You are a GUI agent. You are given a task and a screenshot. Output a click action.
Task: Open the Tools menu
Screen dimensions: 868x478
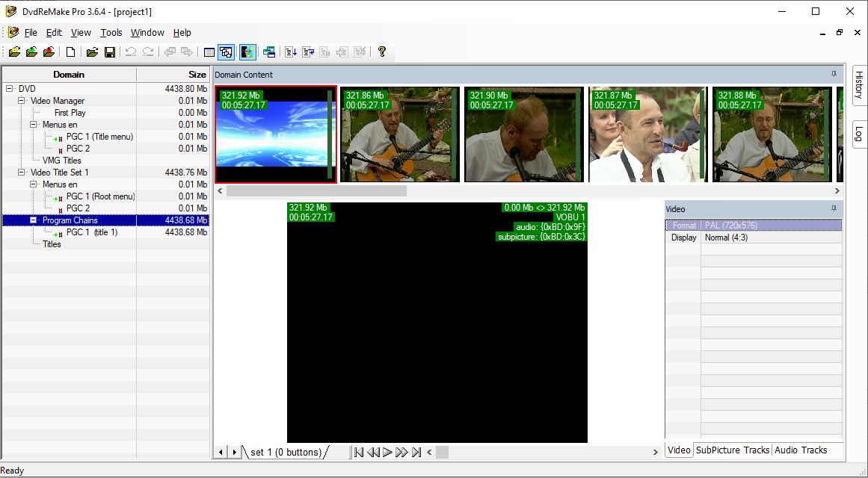pyautogui.click(x=111, y=33)
